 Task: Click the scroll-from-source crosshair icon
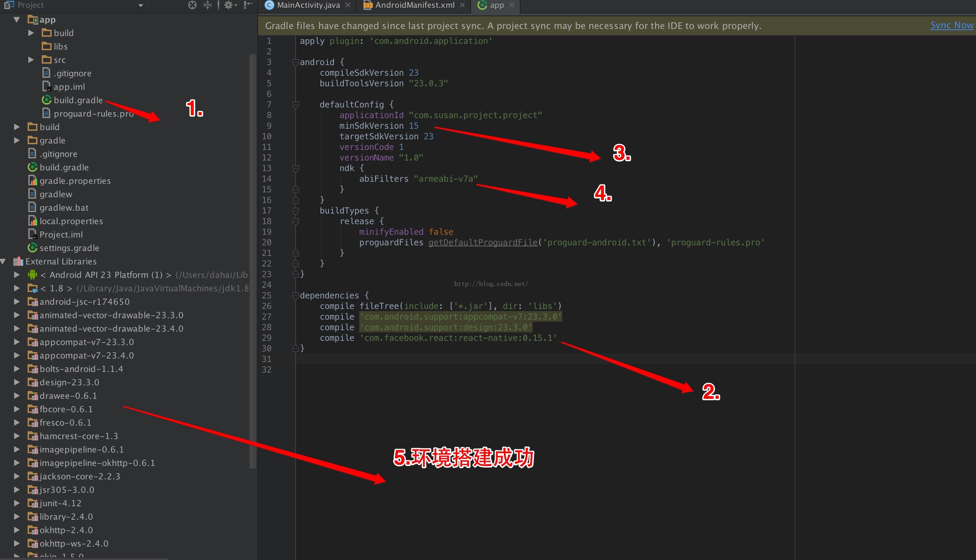coord(192,5)
